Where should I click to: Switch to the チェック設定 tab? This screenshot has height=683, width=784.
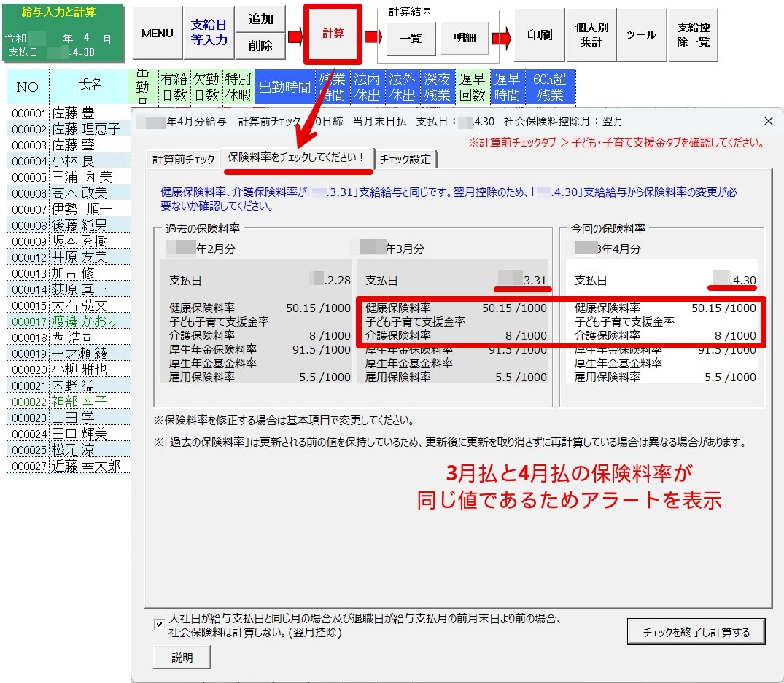[x=405, y=160]
